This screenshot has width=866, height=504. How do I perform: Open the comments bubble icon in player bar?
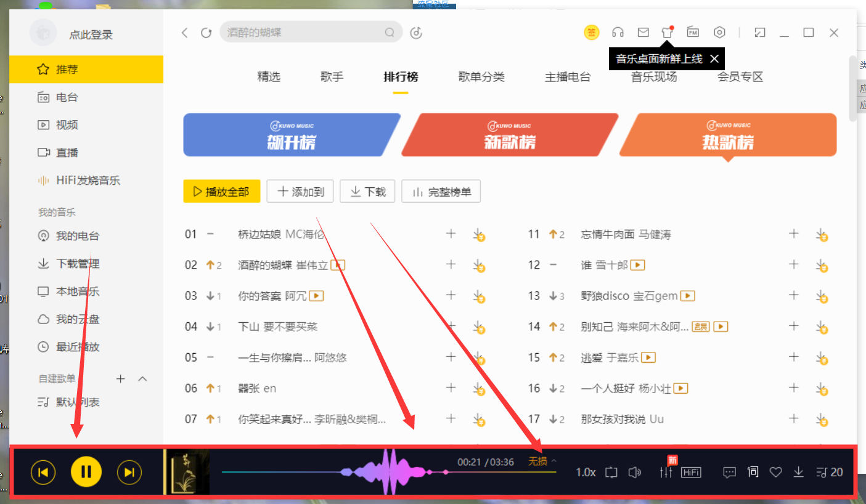(729, 473)
